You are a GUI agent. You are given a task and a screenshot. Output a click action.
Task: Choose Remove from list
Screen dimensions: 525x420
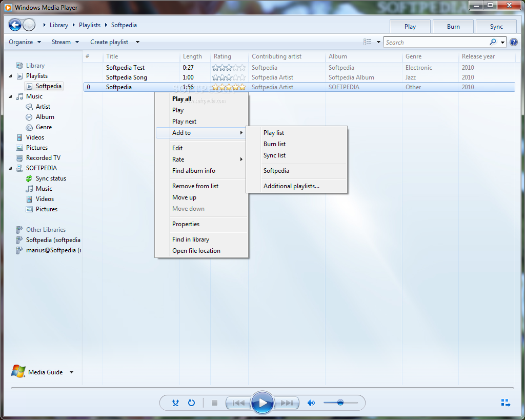201,186
